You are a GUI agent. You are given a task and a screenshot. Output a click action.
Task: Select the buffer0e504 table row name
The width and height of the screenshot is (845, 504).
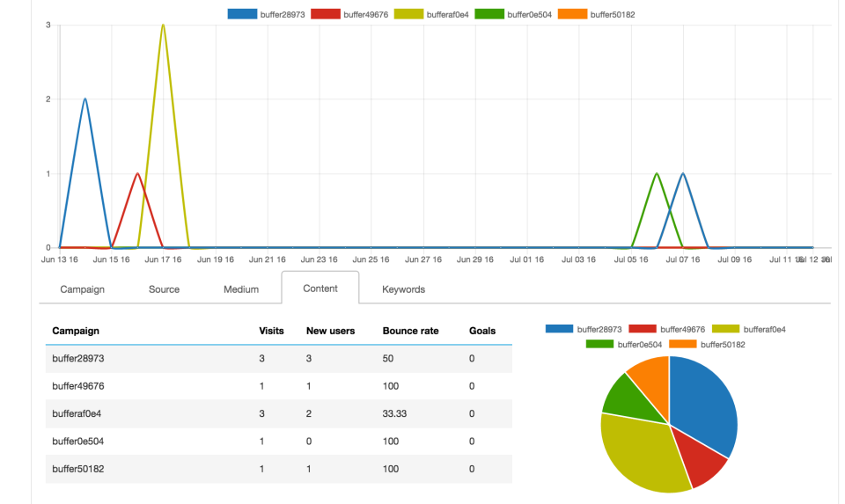(78, 442)
